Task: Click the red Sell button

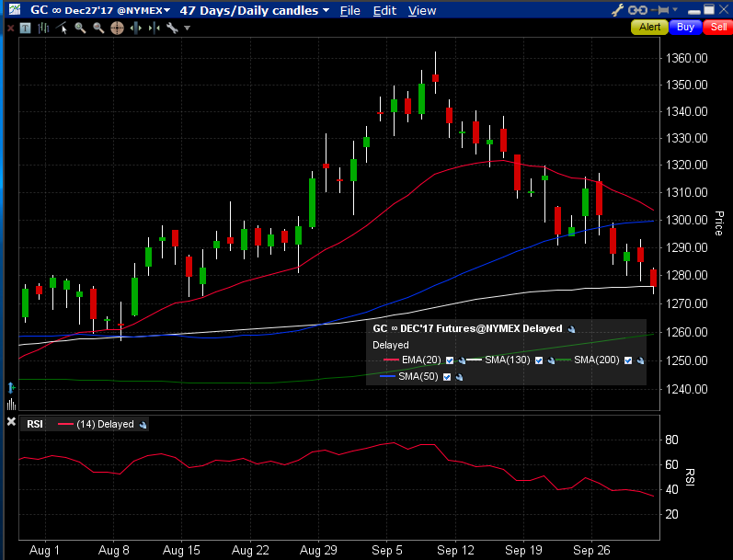Action: point(718,27)
